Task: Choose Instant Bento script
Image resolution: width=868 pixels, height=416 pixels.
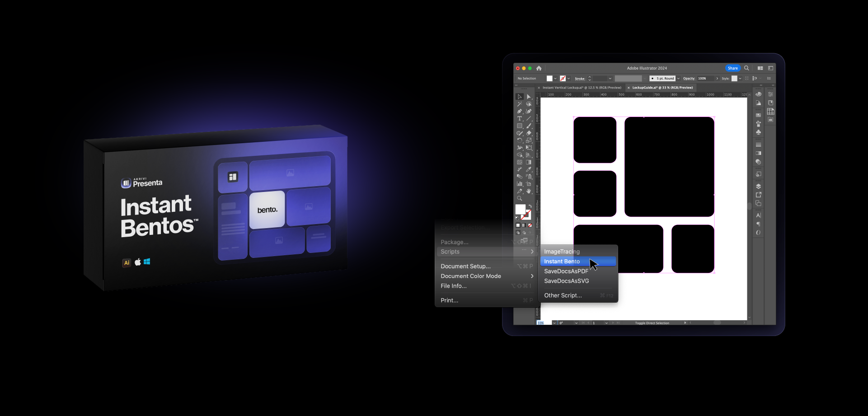Action: click(x=578, y=262)
